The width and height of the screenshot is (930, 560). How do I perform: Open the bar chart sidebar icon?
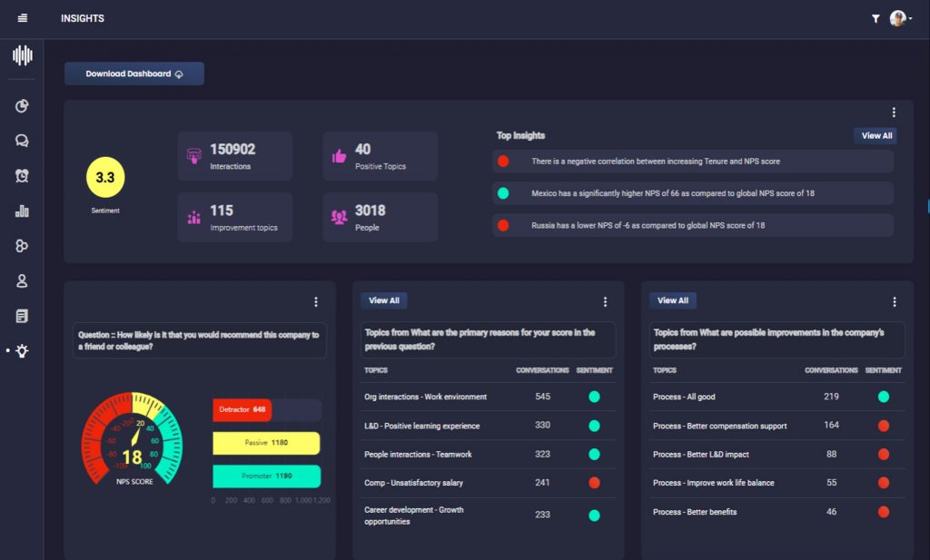click(x=22, y=211)
